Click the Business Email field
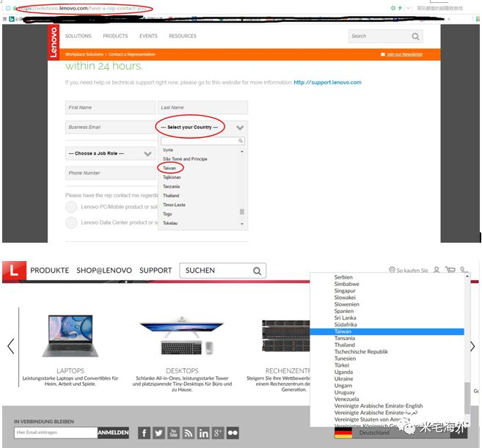Image resolution: width=482 pixels, height=448 pixels. coord(110,127)
